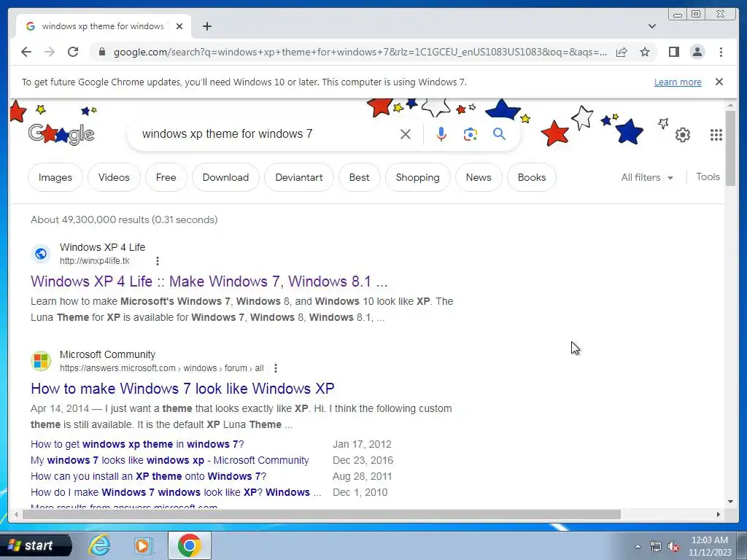Go back to the previous page
Screen dimensions: 747x560
[26, 52]
